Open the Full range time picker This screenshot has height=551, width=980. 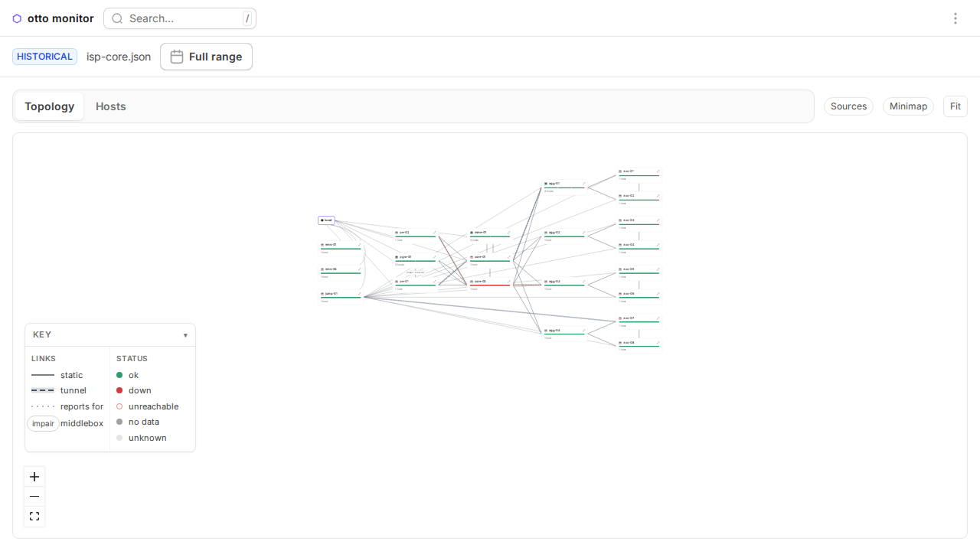point(206,57)
